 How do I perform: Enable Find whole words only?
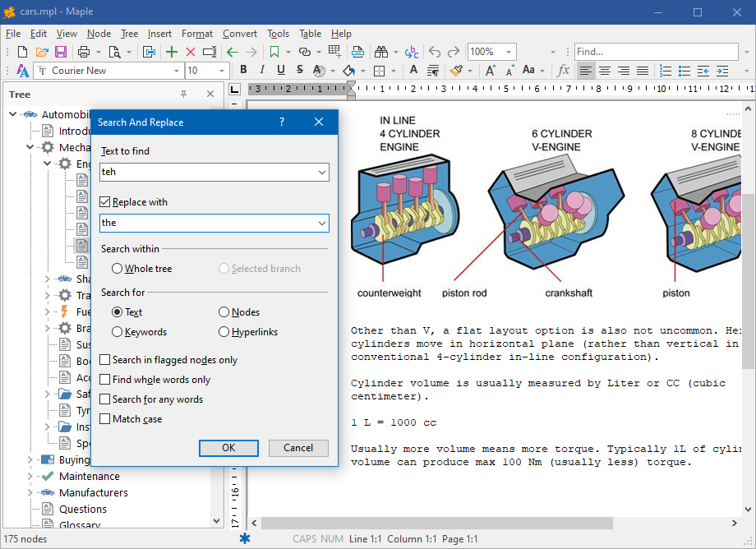pyautogui.click(x=104, y=380)
